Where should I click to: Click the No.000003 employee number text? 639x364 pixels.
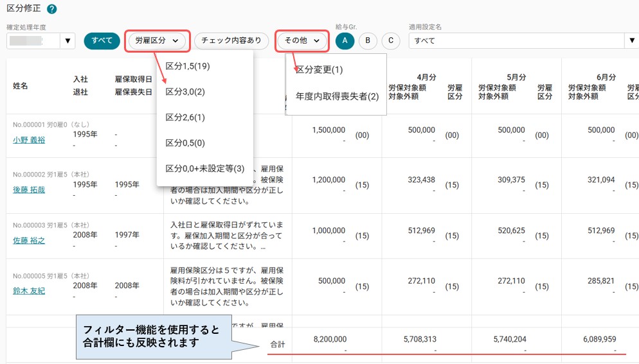point(29,225)
